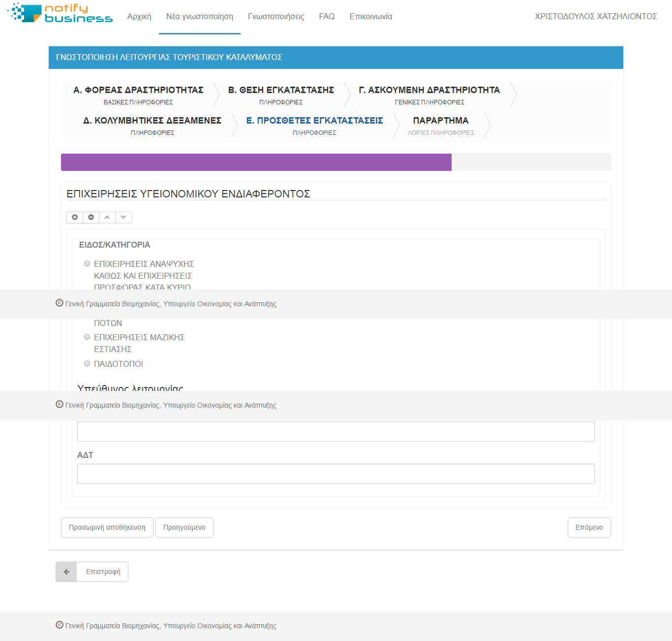Go to step Β. ΘΕΣΗ ΕΓΚΑΤΑΣΤΑΣΗΣ

pos(281,95)
